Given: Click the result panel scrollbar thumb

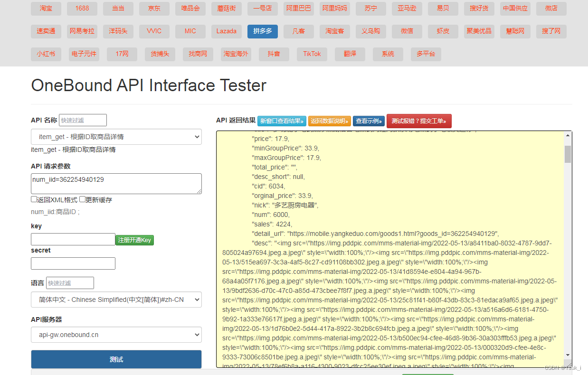Looking at the screenshot, I should pyautogui.click(x=568, y=154).
